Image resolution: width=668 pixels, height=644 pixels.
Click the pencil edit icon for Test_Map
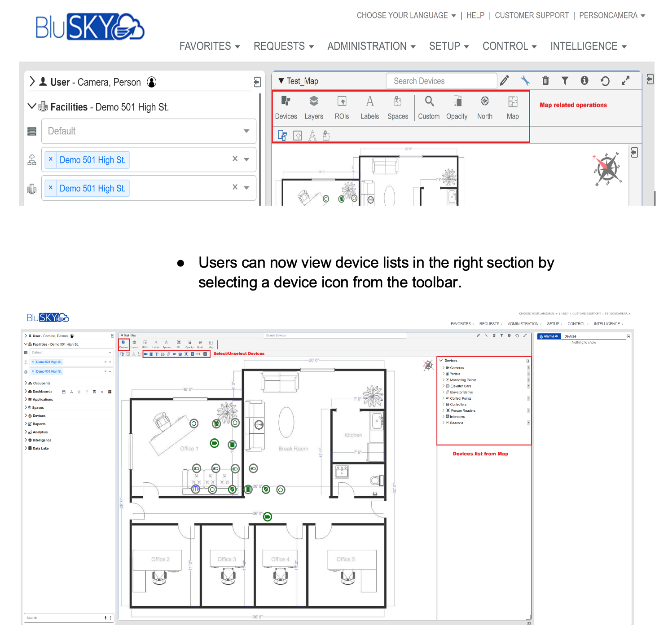(x=505, y=81)
